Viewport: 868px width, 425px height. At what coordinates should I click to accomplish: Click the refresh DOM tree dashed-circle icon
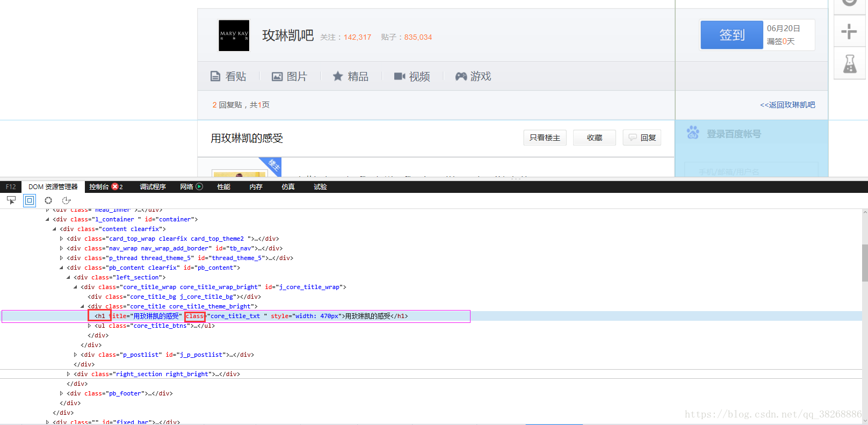(67, 200)
